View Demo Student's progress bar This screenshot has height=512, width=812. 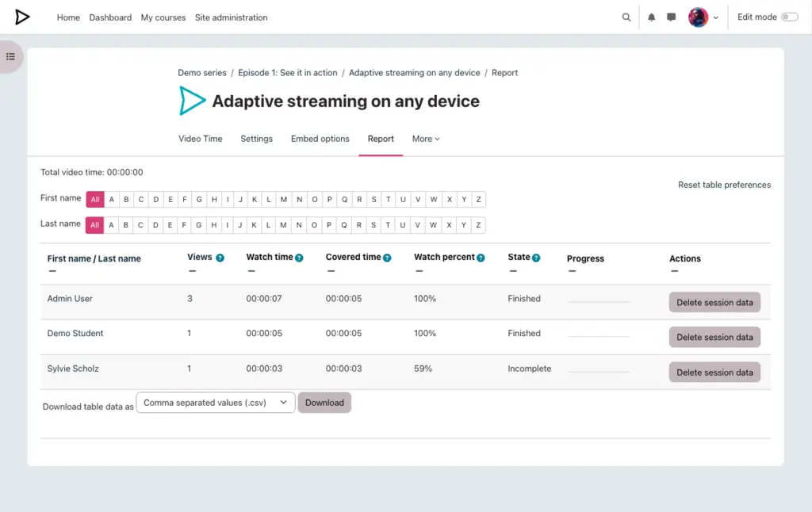tap(598, 337)
